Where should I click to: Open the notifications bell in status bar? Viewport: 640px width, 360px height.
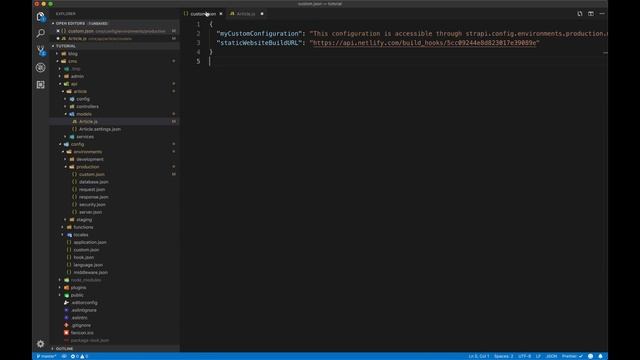click(x=600, y=356)
